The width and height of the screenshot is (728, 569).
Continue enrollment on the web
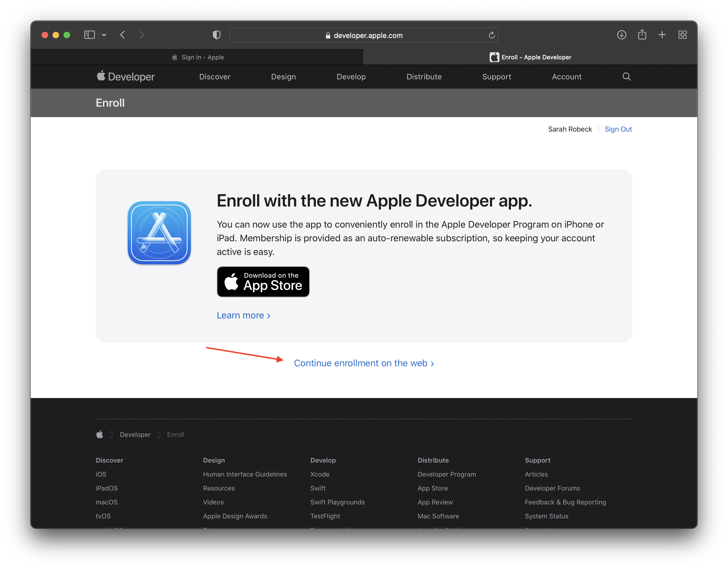pos(364,363)
